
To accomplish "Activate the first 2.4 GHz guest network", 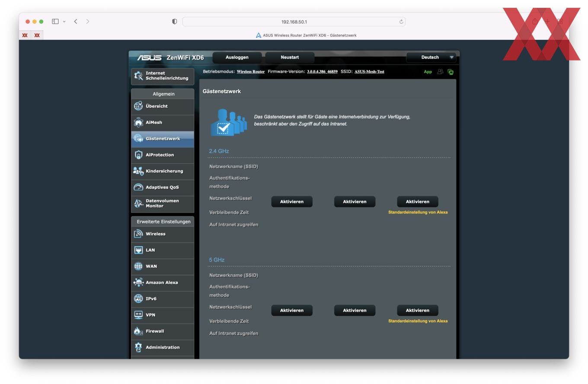I will pyautogui.click(x=292, y=202).
